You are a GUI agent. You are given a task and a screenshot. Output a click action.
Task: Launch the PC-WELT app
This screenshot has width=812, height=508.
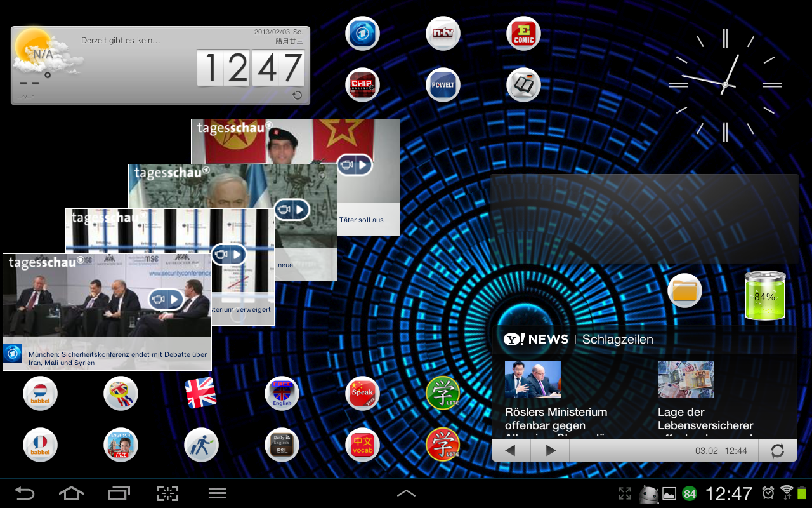point(443,84)
